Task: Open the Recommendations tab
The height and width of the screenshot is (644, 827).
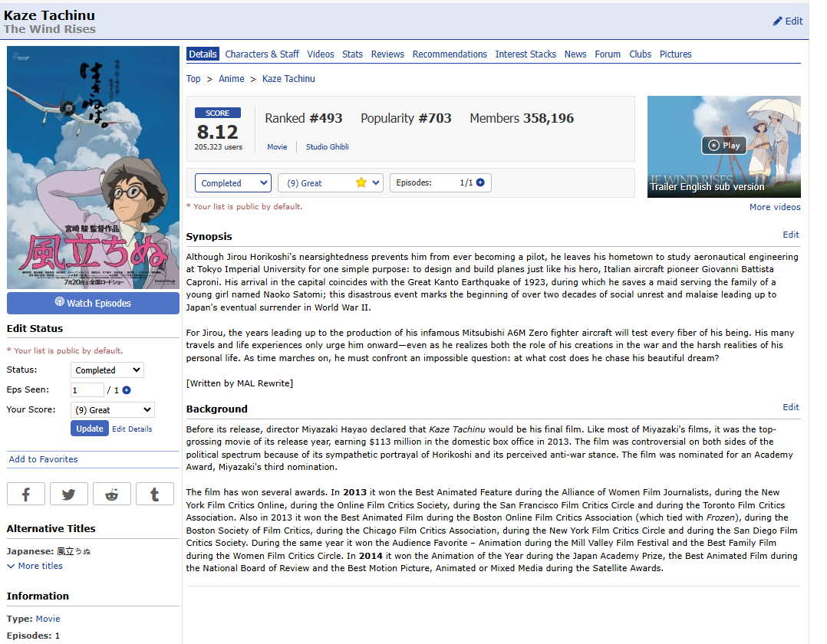Action: [450, 54]
